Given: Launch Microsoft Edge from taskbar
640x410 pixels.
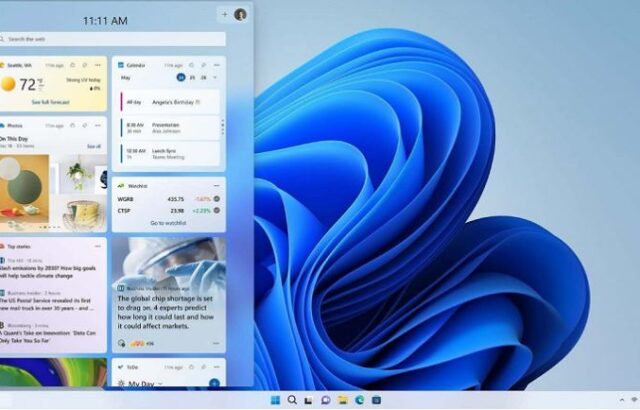Looking at the screenshot, I should (x=360, y=400).
